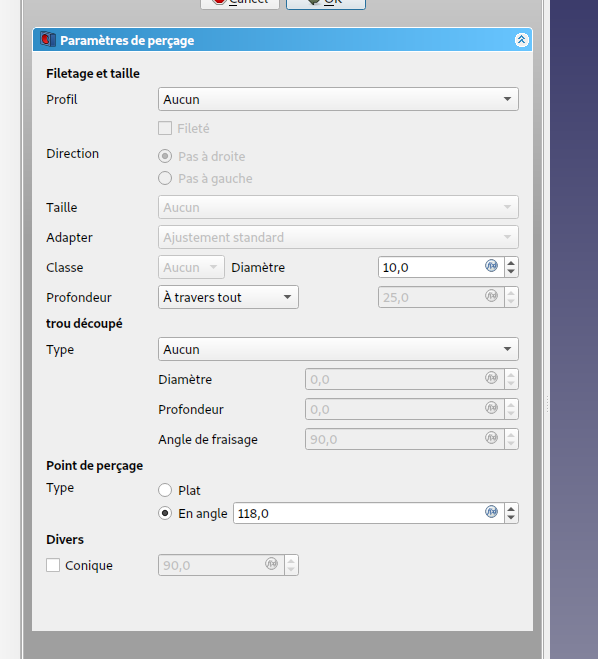Open expression editor for Profondeur 25,0 field

point(491,296)
